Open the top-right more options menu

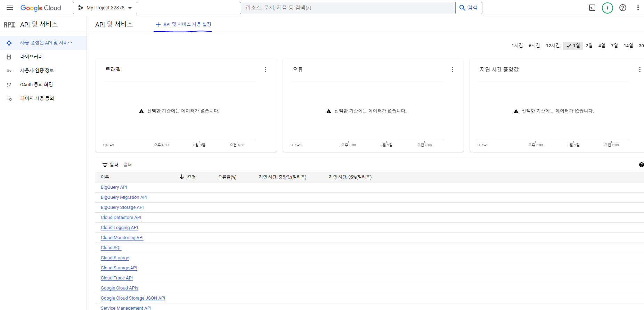pos(638,8)
